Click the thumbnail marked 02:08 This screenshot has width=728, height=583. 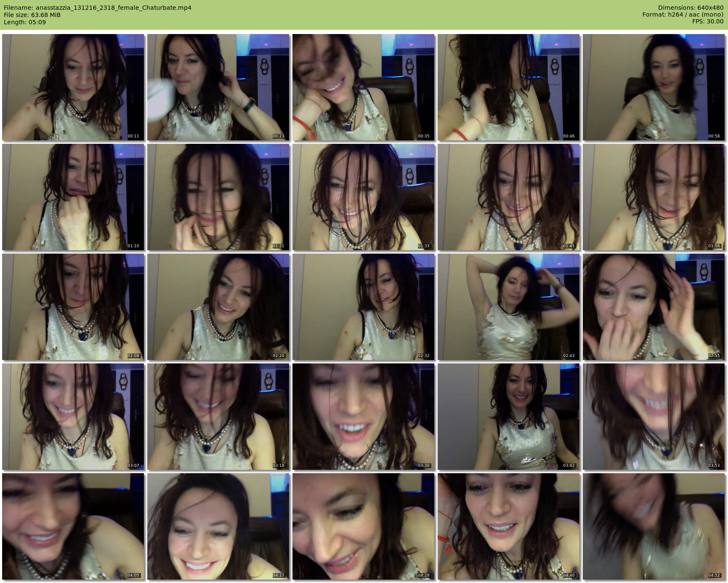[x=73, y=307]
